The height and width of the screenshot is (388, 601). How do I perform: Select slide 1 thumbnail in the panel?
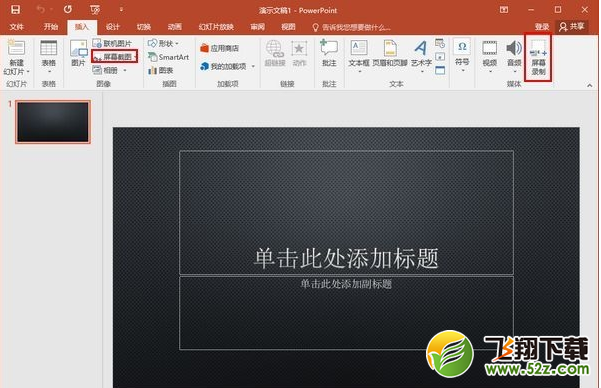coord(53,122)
